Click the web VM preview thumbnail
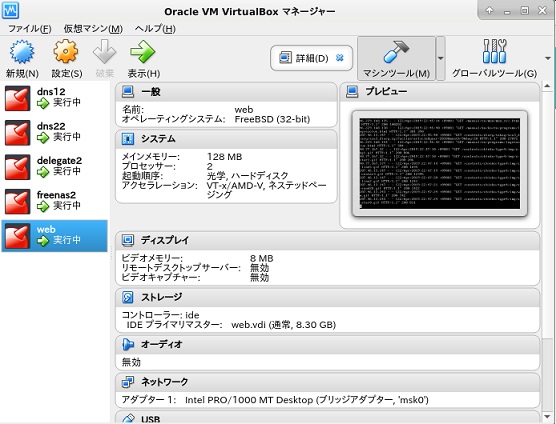 pyautogui.click(x=440, y=163)
